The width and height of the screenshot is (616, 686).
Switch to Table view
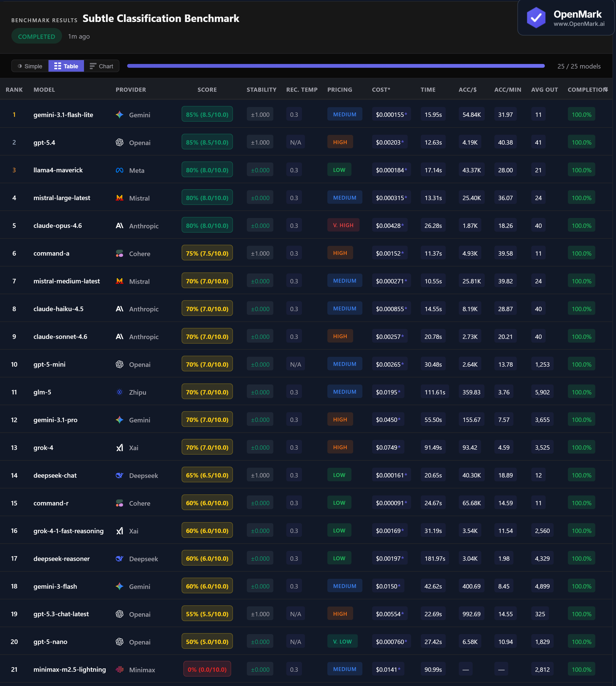tap(66, 66)
